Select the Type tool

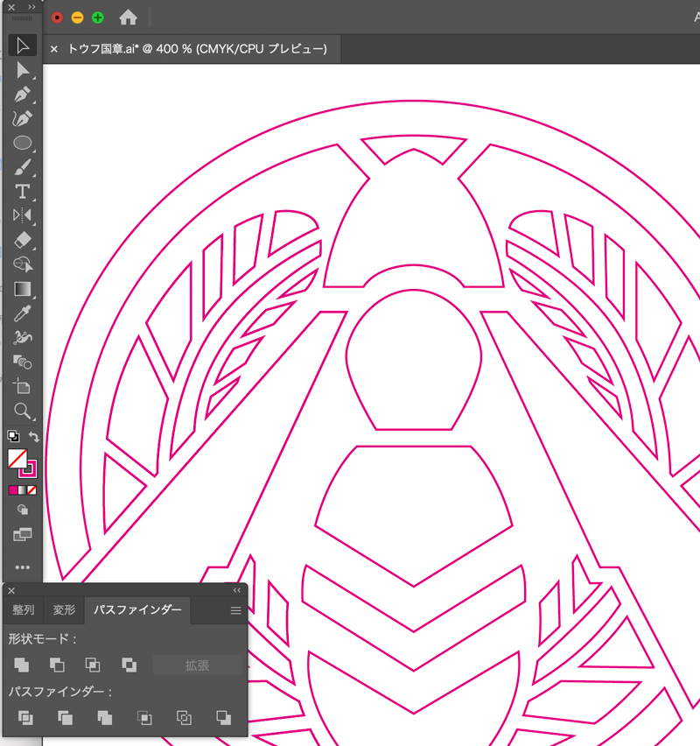pyautogui.click(x=23, y=192)
